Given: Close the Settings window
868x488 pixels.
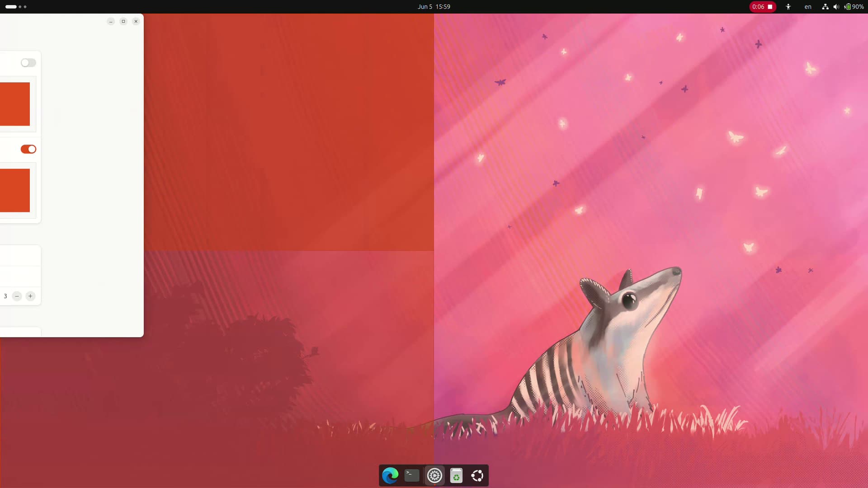Looking at the screenshot, I should pyautogui.click(x=136, y=21).
